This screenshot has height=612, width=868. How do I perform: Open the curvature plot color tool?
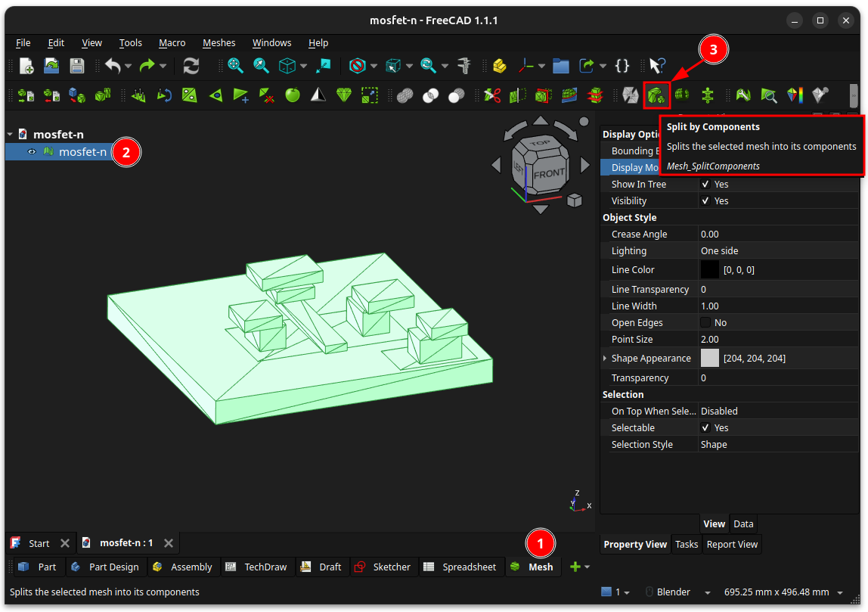tap(795, 95)
